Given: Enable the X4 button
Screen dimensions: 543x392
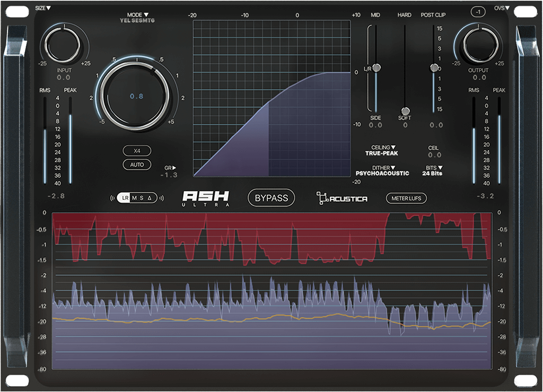Looking at the screenshot, I should (137, 151).
